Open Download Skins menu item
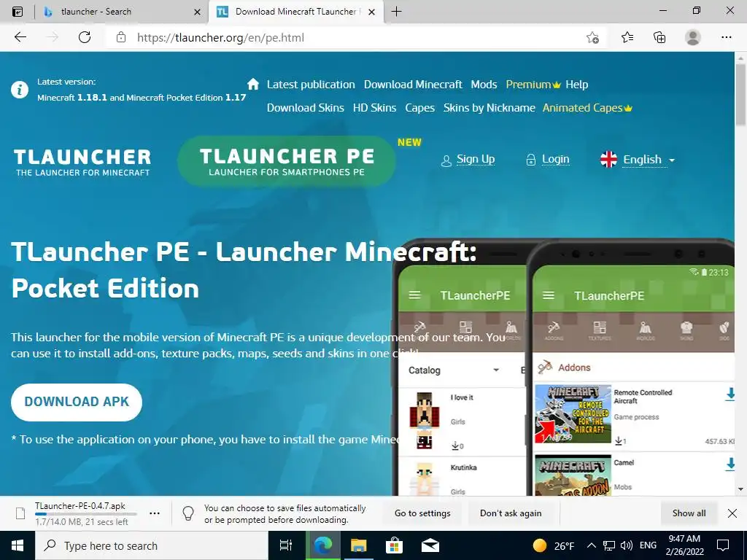 click(306, 108)
